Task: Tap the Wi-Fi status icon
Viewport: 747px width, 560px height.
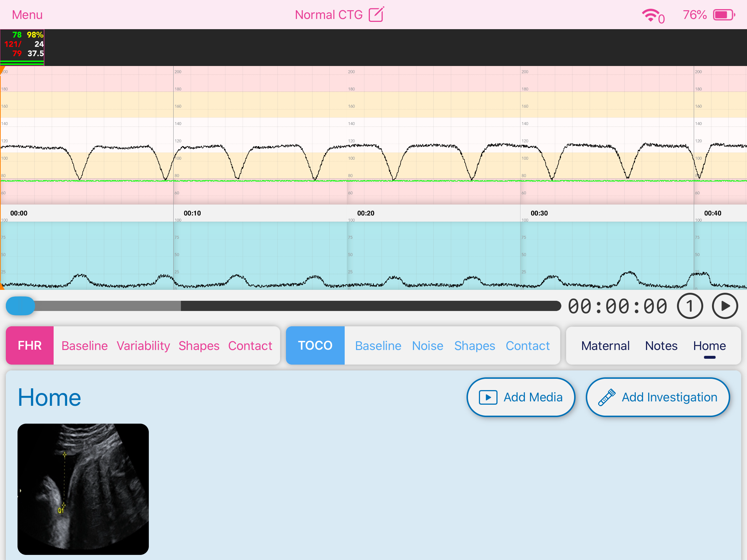Action: [x=651, y=15]
